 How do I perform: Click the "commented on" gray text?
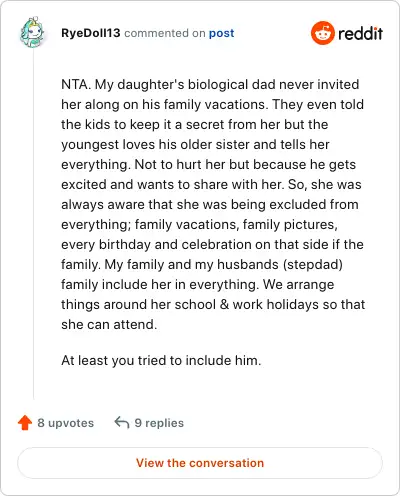[165, 33]
